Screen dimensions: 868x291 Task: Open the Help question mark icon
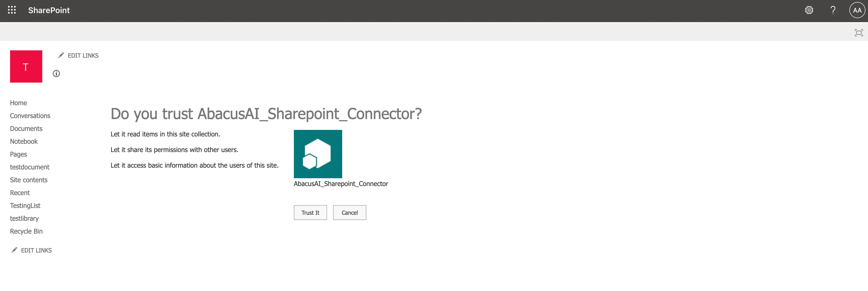coord(833,10)
